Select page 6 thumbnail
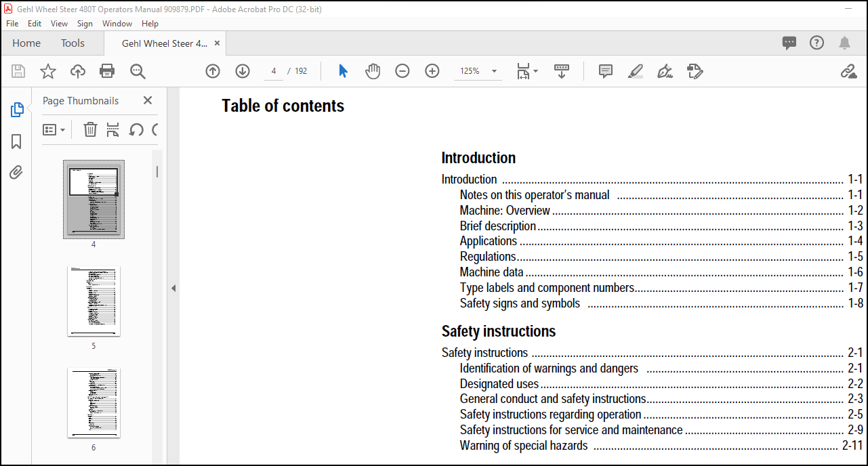Image resolution: width=868 pixels, height=466 pixels. (x=94, y=403)
